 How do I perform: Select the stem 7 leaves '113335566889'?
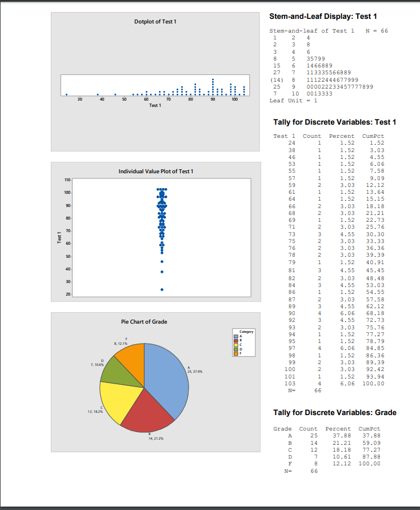click(329, 73)
